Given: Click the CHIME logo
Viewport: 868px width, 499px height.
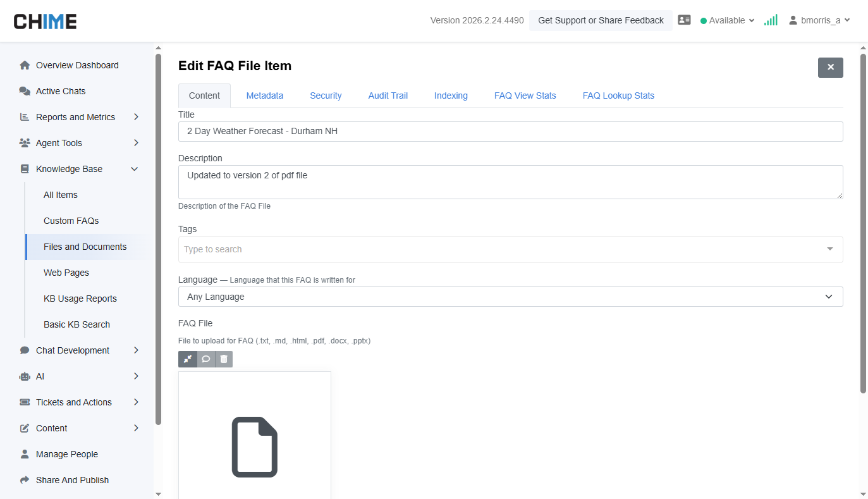Looking at the screenshot, I should pyautogui.click(x=46, y=22).
